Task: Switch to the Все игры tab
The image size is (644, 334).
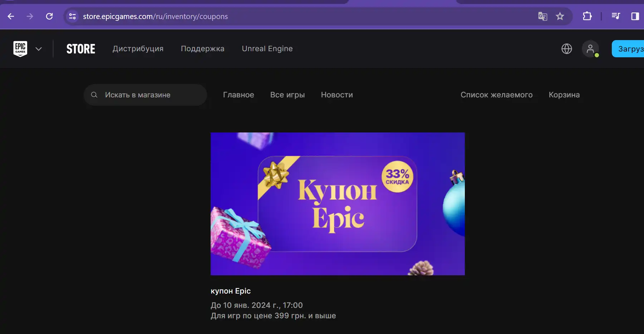Action: point(287,95)
